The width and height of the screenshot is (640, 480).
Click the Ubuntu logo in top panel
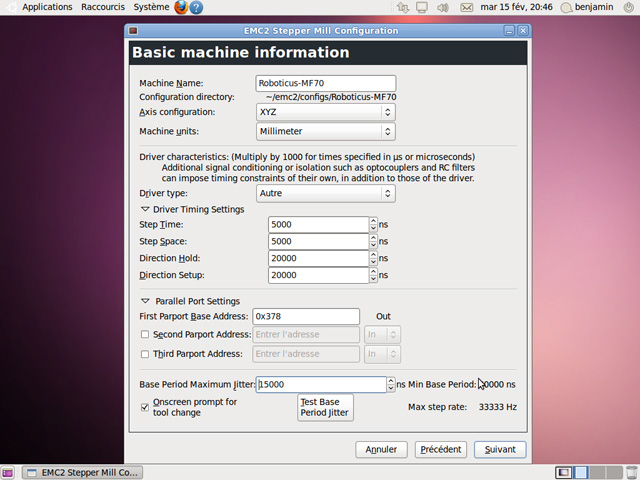click(11, 7)
